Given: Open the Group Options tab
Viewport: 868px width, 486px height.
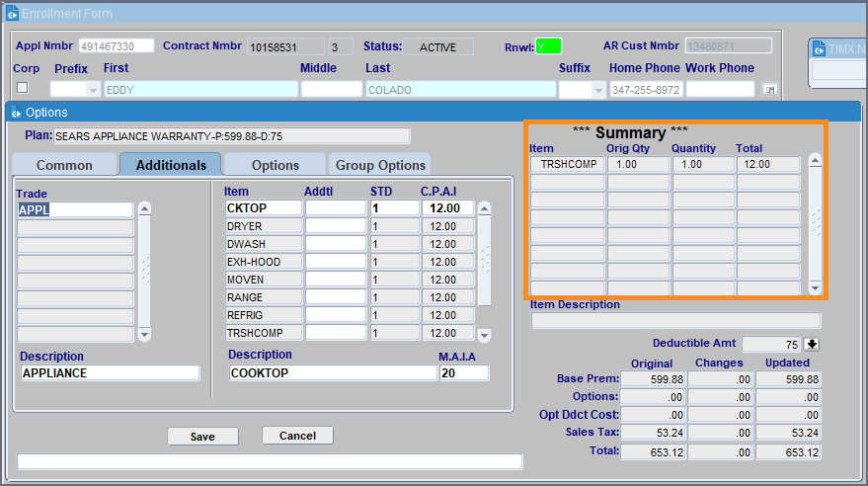Looking at the screenshot, I should (x=380, y=165).
